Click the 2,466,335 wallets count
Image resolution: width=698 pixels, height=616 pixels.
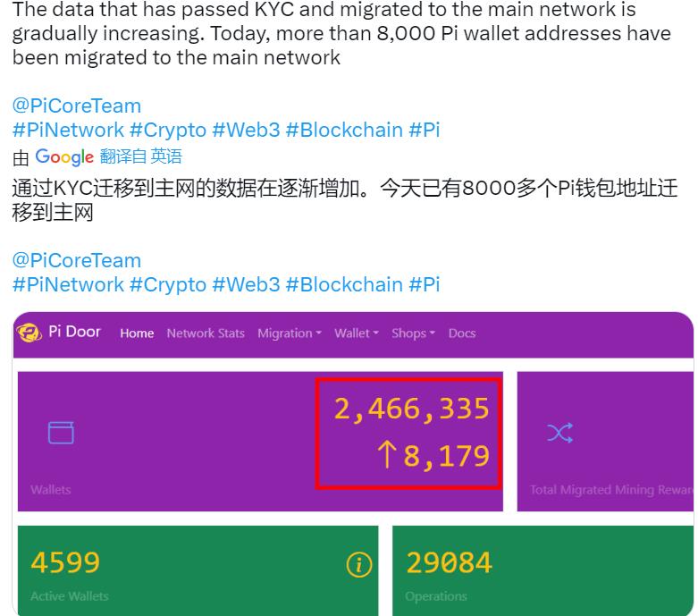pos(411,409)
